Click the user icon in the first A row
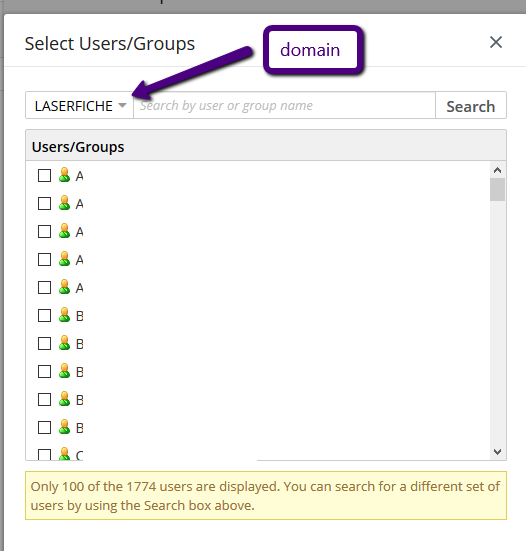The height and width of the screenshot is (551, 526). [64, 175]
